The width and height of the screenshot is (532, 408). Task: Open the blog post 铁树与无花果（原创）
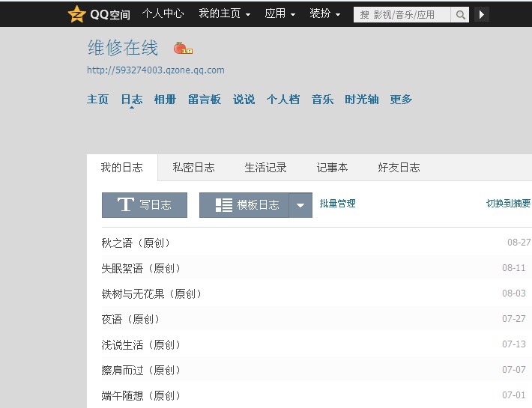[x=152, y=294]
